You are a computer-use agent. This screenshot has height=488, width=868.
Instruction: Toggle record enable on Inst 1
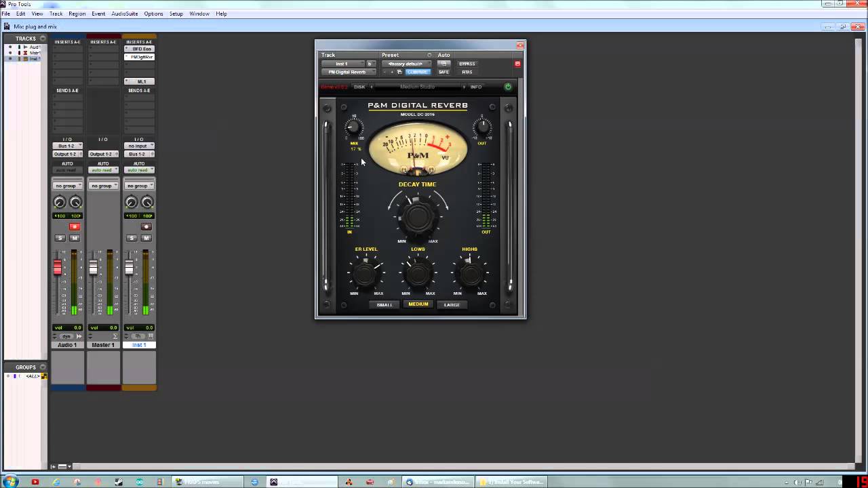[146, 226]
